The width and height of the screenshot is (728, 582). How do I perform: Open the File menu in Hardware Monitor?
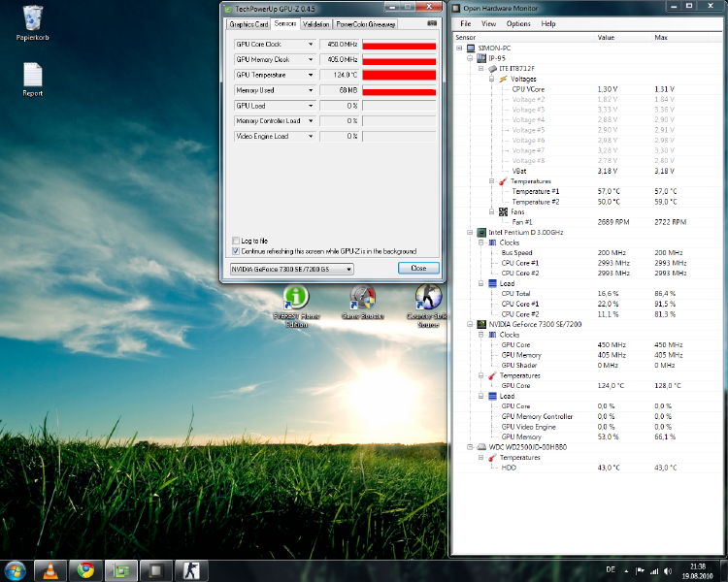pyautogui.click(x=466, y=23)
